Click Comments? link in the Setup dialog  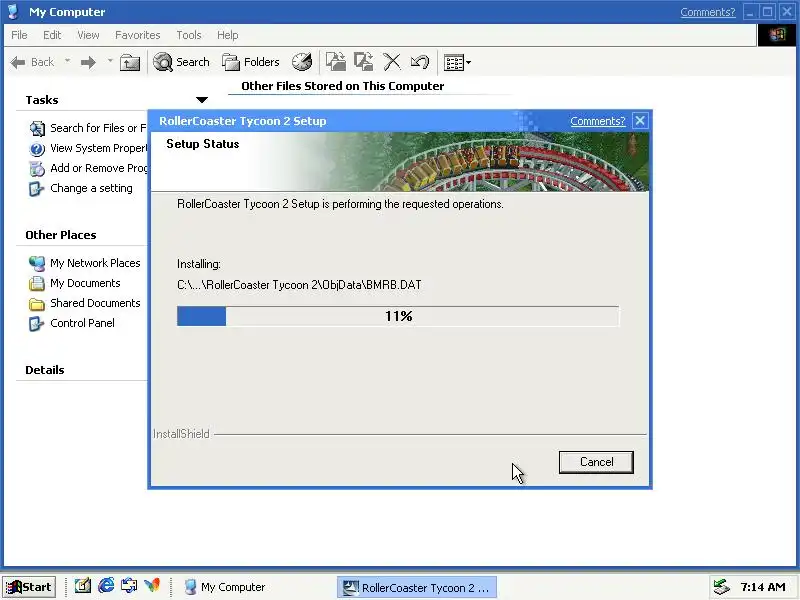tap(597, 121)
